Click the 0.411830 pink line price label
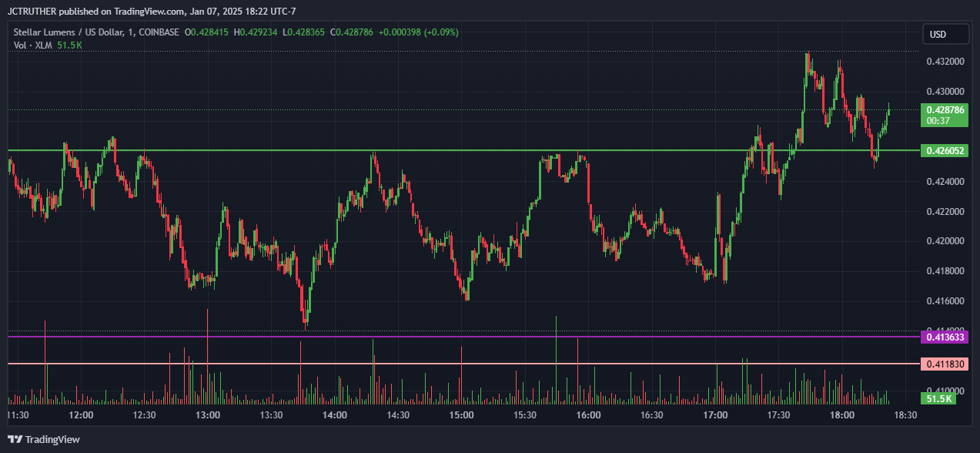The width and height of the screenshot is (980, 453). [x=945, y=364]
